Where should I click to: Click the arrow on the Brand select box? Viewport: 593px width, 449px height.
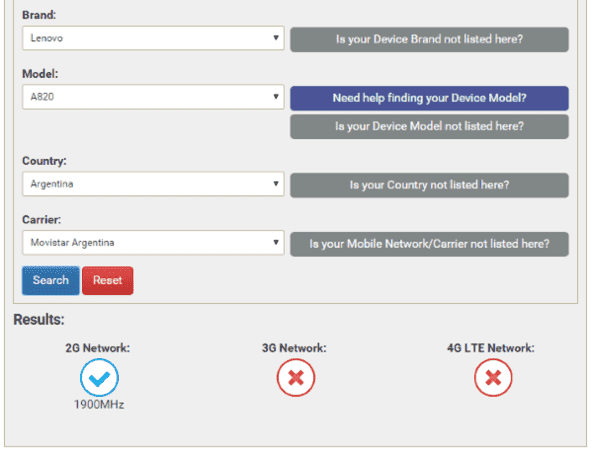point(276,38)
